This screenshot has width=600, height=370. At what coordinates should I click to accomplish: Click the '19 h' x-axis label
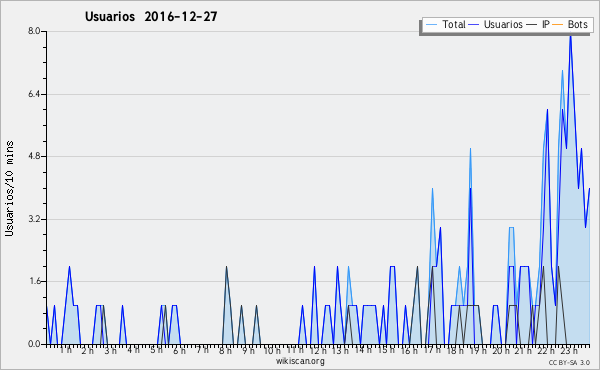pyautogui.click(x=478, y=351)
